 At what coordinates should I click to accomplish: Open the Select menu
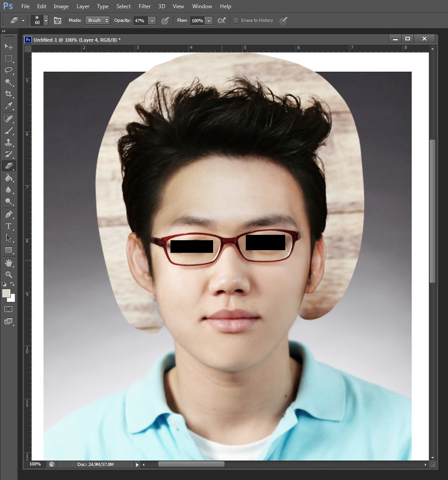(124, 6)
